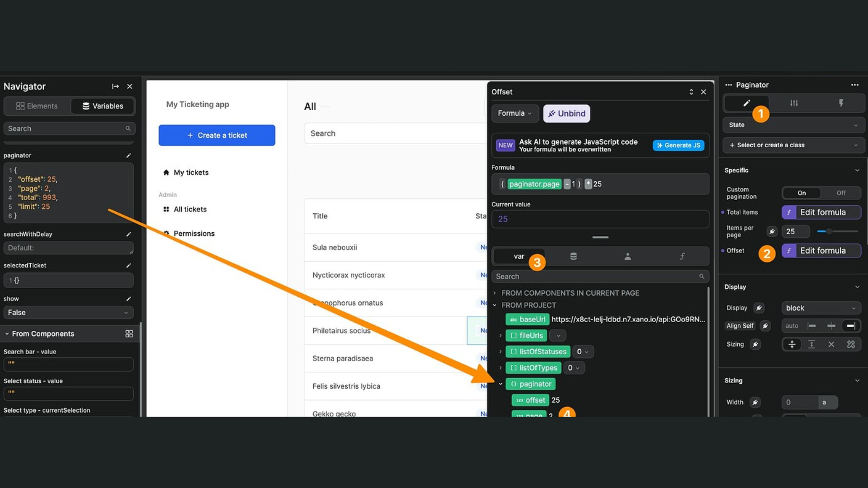
Task: Open the database collections tab in the variable picker
Action: (x=573, y=256)
